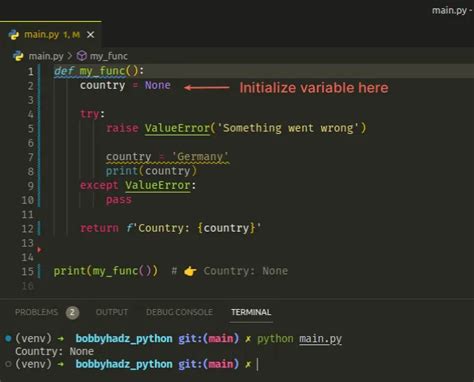Screen dimensions: 474x382
Task: Click 'Country: None' terminal output line
Action: tap(54, 351)
